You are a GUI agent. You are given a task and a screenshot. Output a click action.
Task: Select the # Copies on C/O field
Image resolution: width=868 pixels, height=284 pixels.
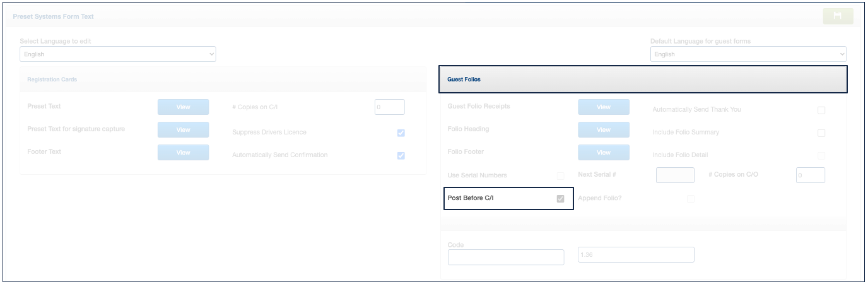810,175
